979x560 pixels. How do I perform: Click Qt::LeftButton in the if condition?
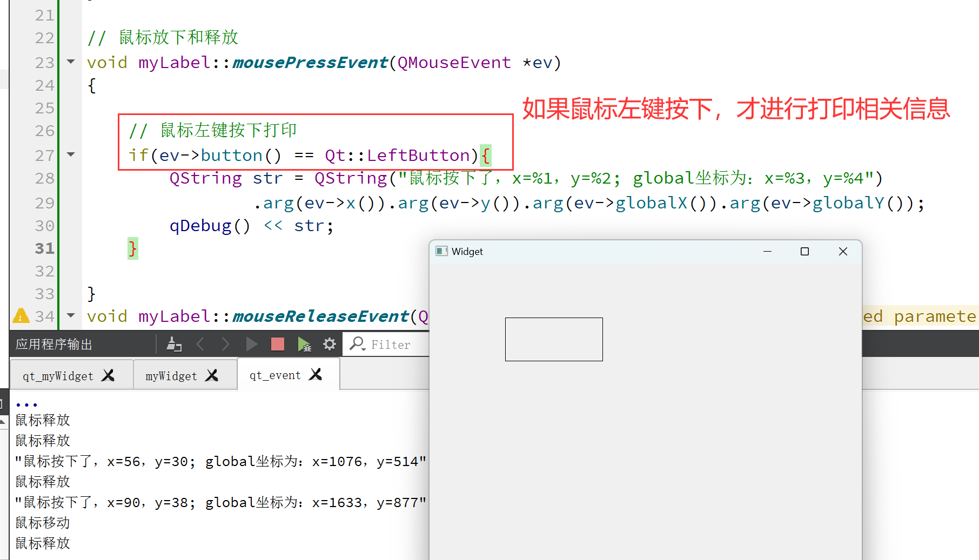click(x=398, y=156)
